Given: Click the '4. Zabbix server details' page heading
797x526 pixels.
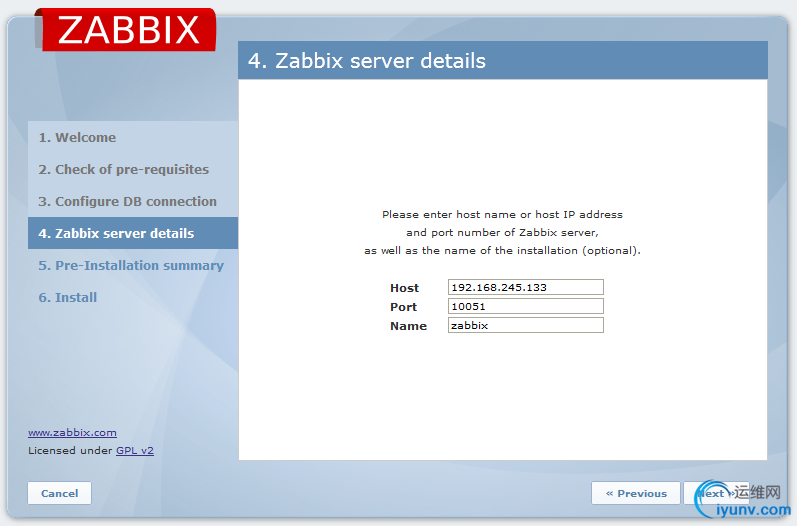Looking at the screenshot, I should coord(367,60).
